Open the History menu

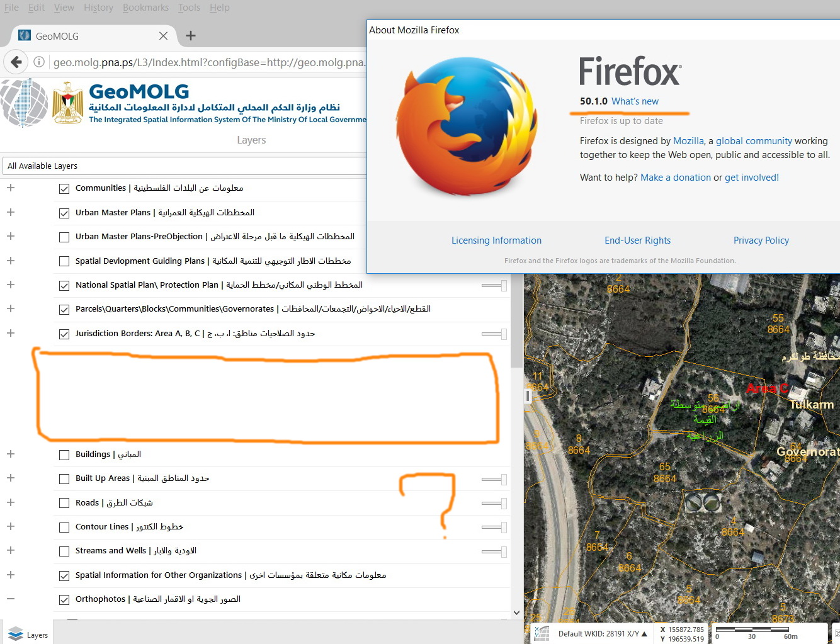pos(98,8)
